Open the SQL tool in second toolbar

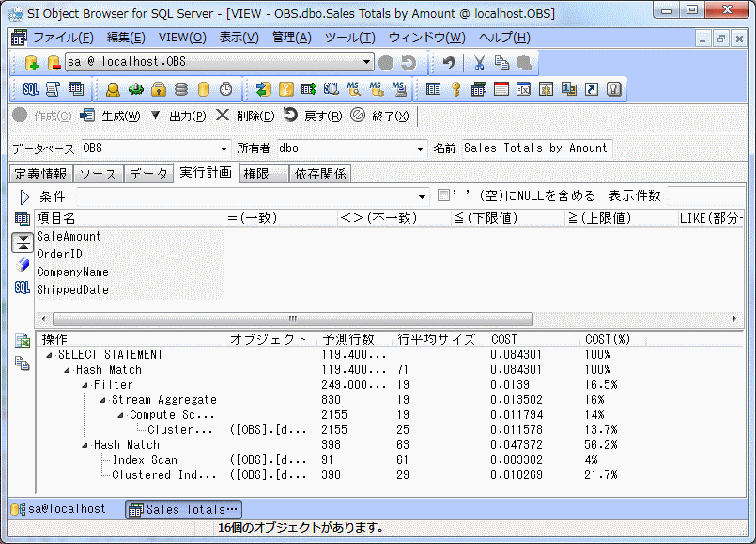30,89
